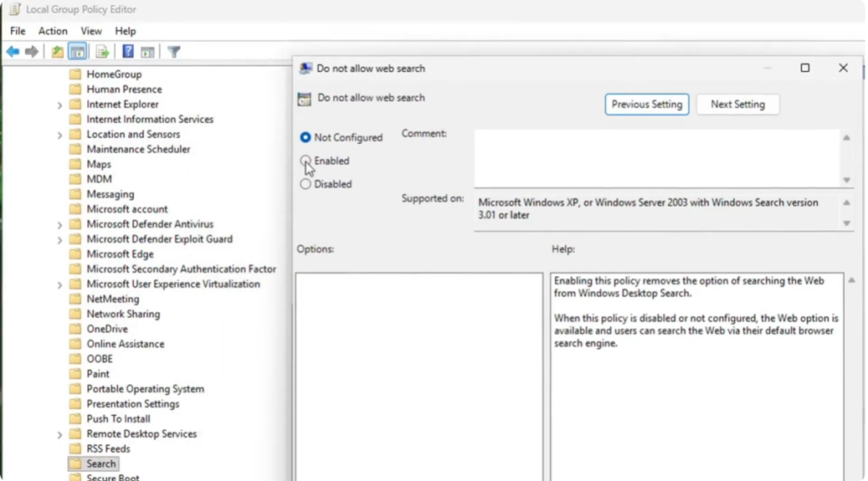This screenshot has height=481, width=868.
Task: Click the Local Group Policy Editor title icon
Action: pyautogui.click(x=14, y=9)
